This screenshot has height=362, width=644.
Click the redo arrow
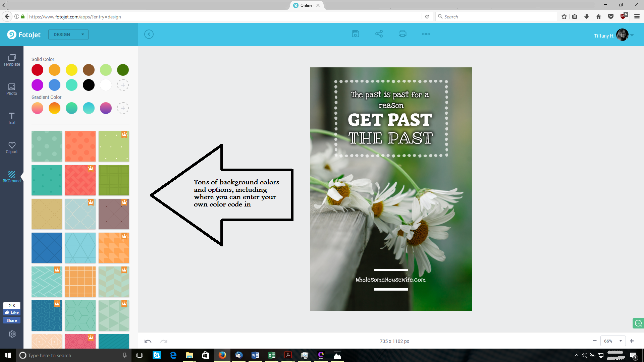coord(164,341)
